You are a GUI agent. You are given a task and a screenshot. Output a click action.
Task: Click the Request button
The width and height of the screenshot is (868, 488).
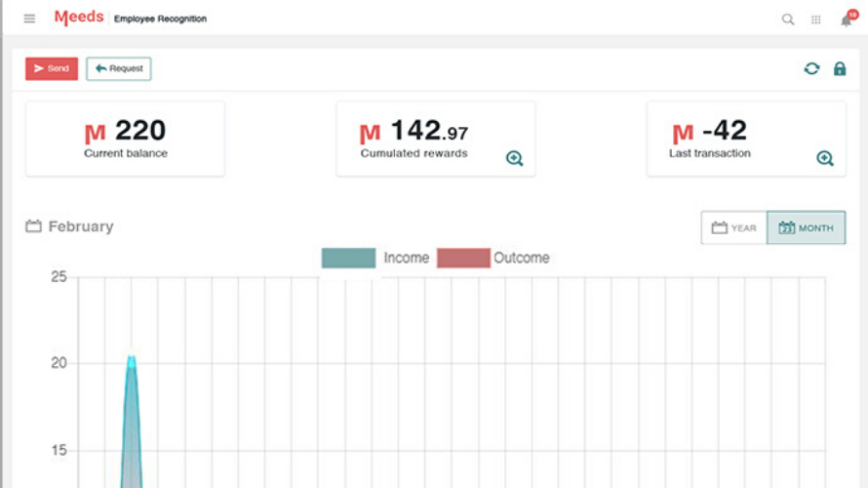[x=118, y=68]
